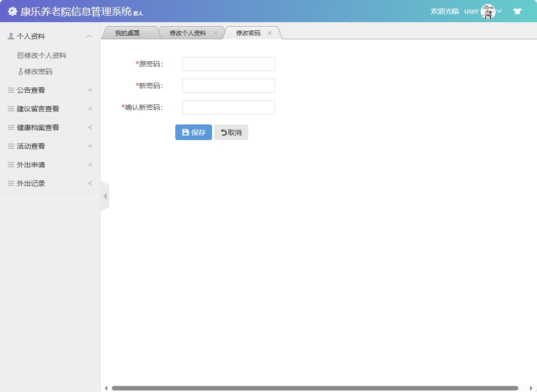Viewport: 537px width, 392px height.
Task: Click the document icon beside 修改个人资料
Action: coord(21,55)
